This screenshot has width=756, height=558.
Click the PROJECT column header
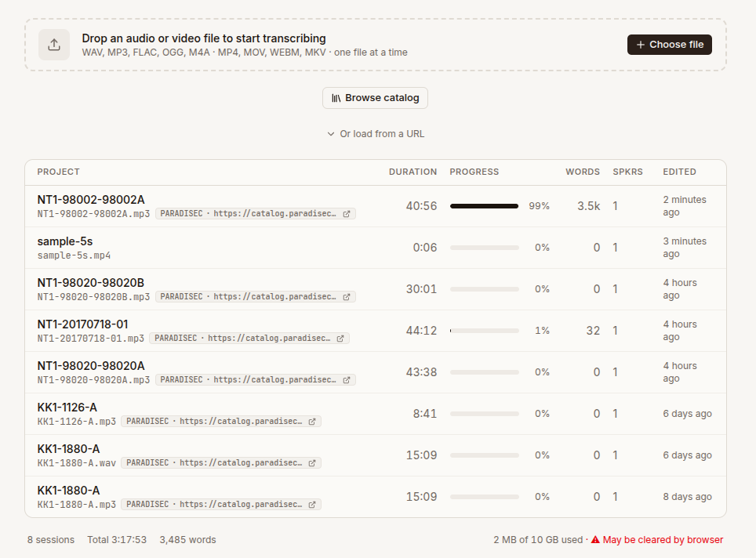58,172
